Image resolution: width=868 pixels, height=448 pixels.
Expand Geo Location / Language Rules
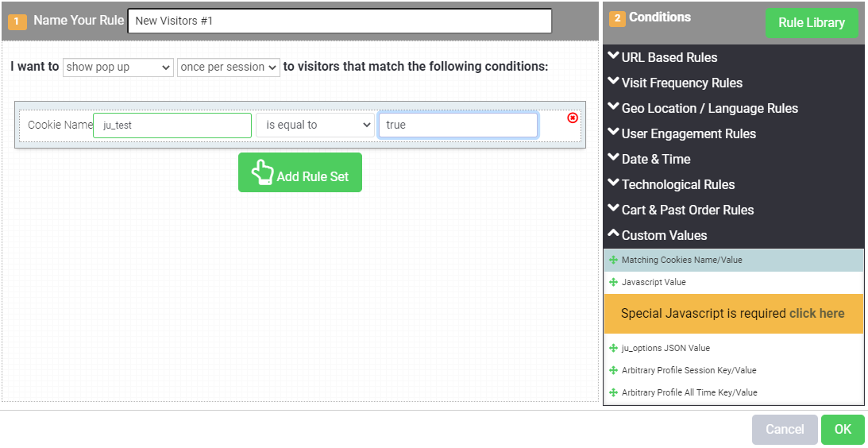coord(709,108)
